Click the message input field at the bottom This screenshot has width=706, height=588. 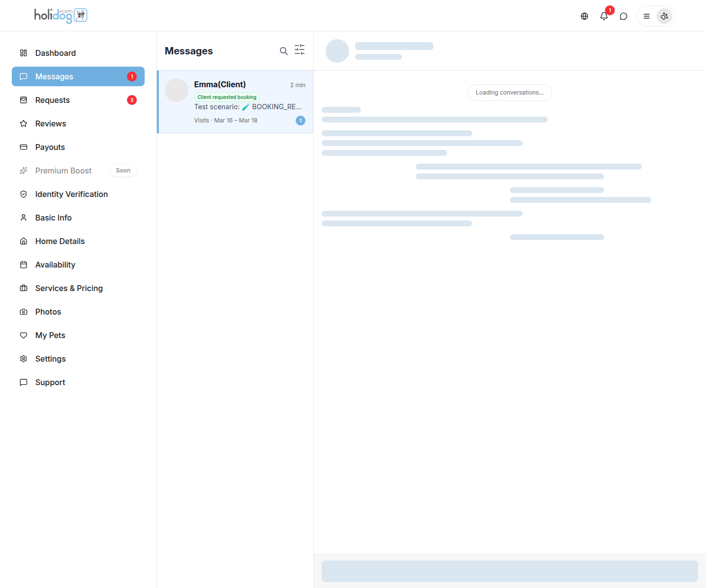(x=509, y=570)
